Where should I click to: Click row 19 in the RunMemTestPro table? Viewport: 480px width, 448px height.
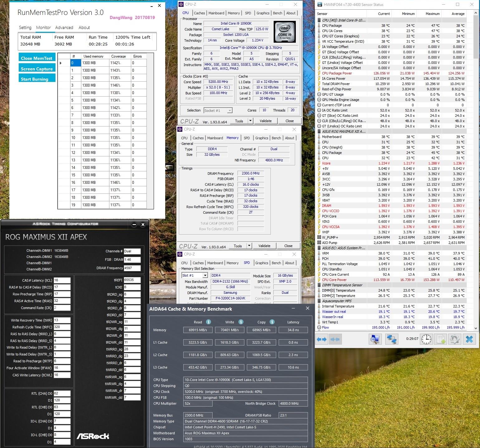point(102,205)
